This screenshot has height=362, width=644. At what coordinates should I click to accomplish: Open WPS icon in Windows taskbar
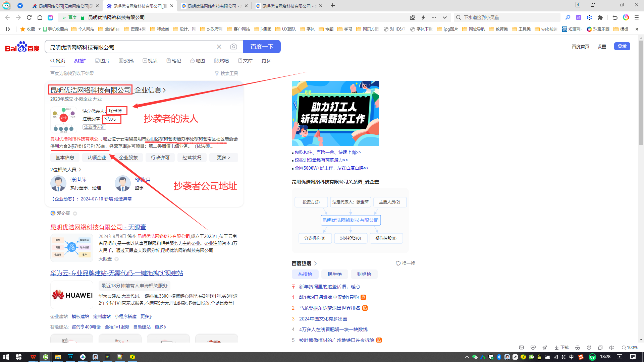[33, 357]
